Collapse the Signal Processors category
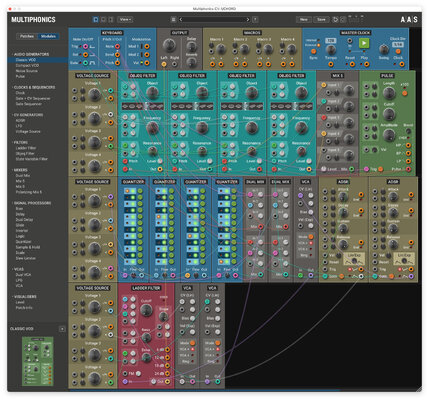The height and width of the screenshot is (400, 429). (x=32, y=203)
